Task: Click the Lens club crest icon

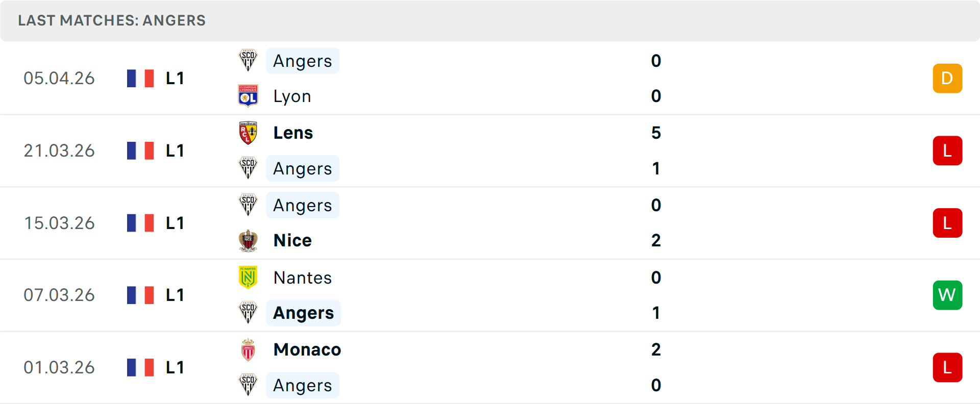Action: coord(248,133)
